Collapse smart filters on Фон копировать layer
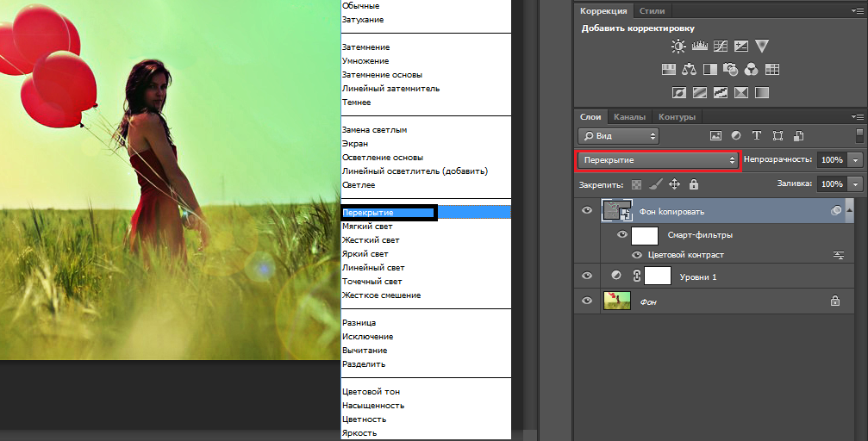The image size is (868, 441). [x=849, y=210]
